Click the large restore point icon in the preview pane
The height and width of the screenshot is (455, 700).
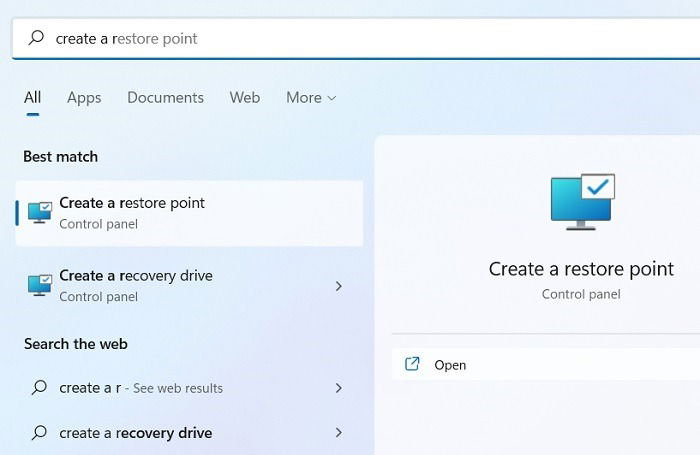click(x=583, y=202)
